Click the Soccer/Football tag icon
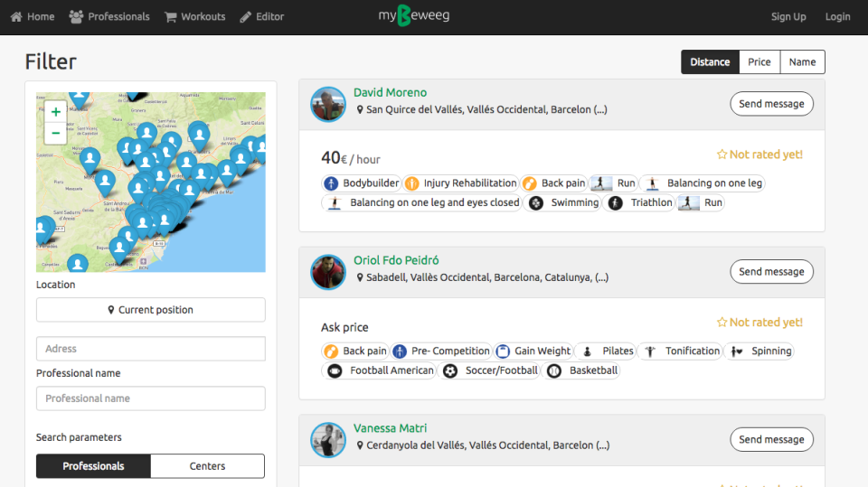Image resolution: width=868 pixels, height=487 pixels. (450, 370)
